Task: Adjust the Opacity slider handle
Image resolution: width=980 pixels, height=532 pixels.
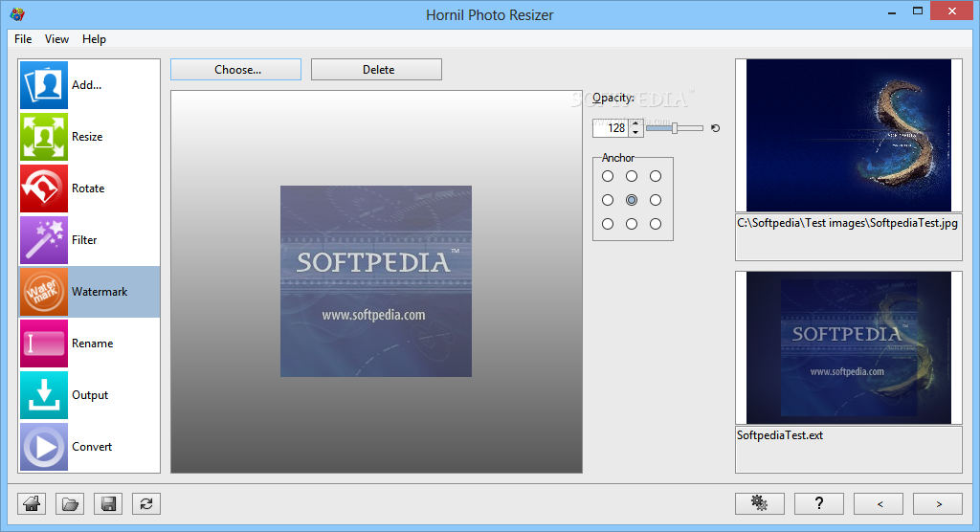Action: click(675, 128)
